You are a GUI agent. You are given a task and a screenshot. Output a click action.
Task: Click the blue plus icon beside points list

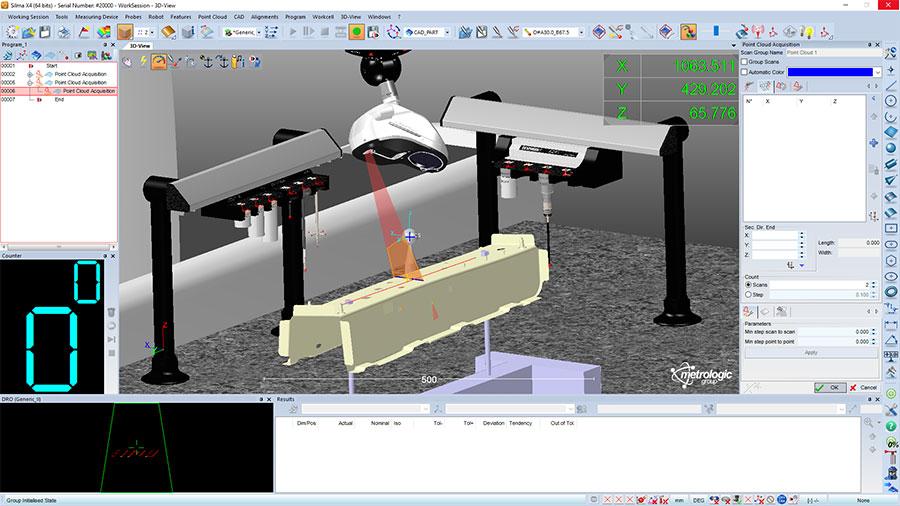pos(876,144)
